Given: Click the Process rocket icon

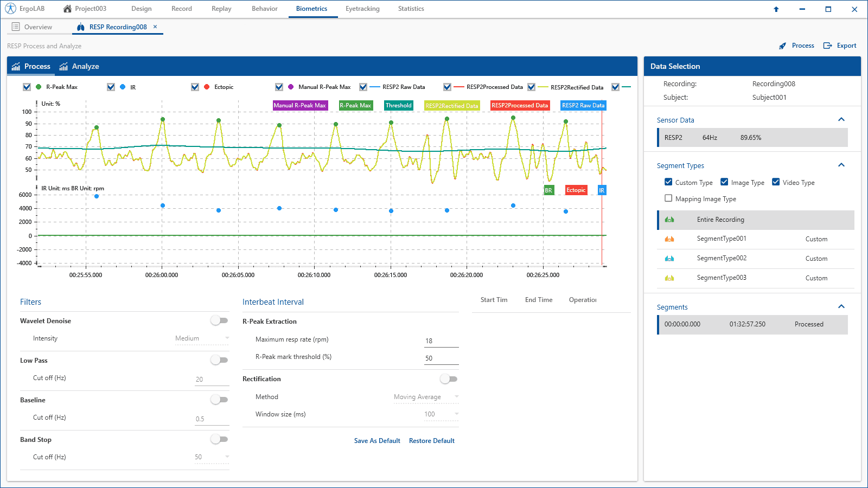Looking at the screenshot, I should pyautogui.click(x=782, y=46).
